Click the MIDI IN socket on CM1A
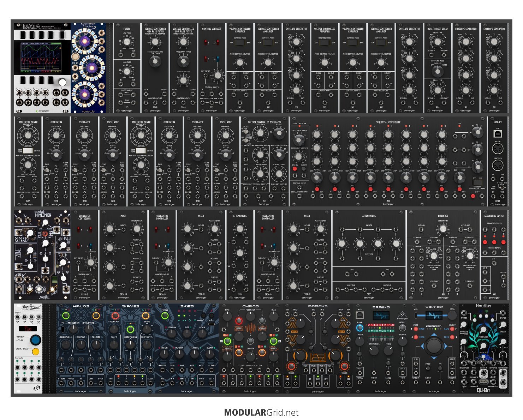523x420 pixels. (498, 149)
